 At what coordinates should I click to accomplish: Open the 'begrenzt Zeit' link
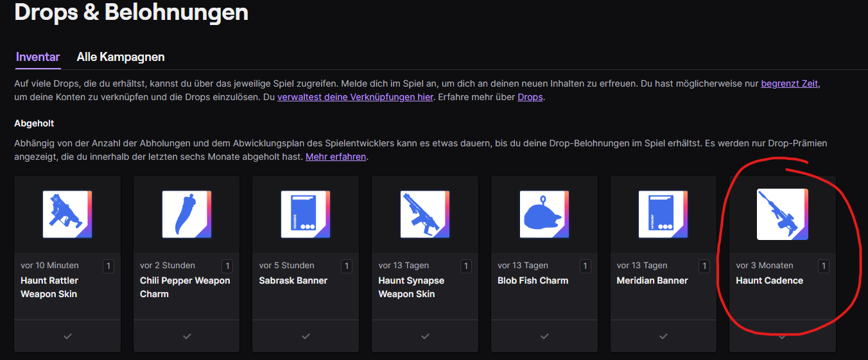click(x=789, y=83)
